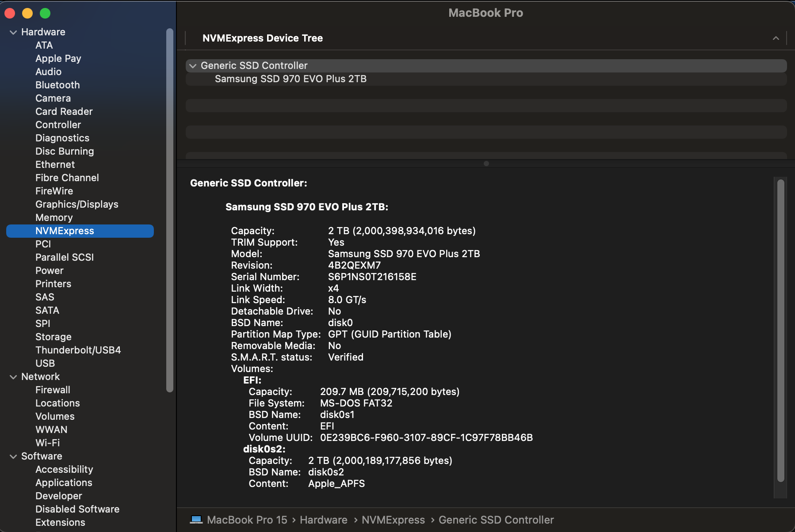Click the disk0s2: volume heading
This screenshot has width=795, height=532.
point(264,449)
